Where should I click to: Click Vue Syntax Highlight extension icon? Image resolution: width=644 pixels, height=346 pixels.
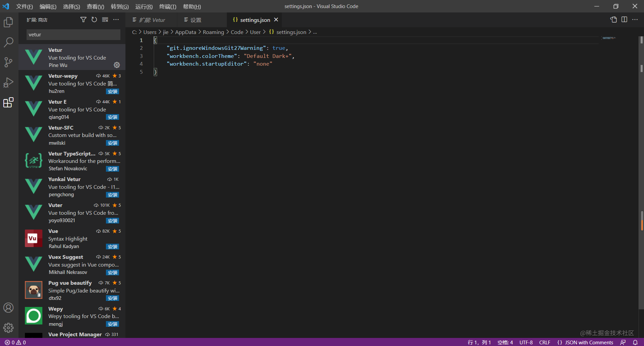(x=34, y=238)
